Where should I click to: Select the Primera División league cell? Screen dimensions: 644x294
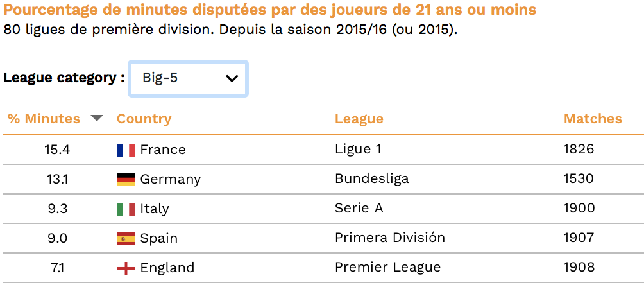pos(390,238)
